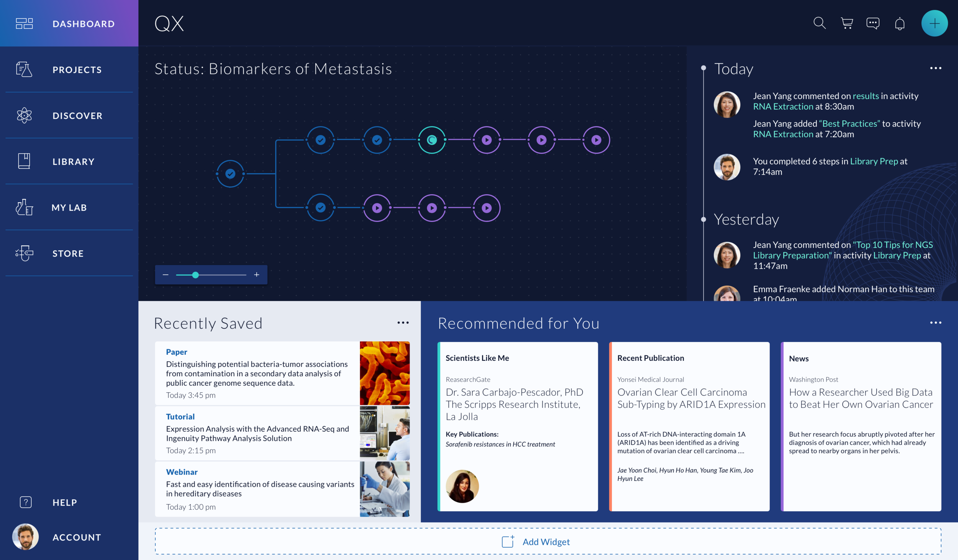Open the Today panel options ellipsis
Image resolution: width=958 pixels, height=560 pixels.
pyautogui.click(x=936, y=68)
